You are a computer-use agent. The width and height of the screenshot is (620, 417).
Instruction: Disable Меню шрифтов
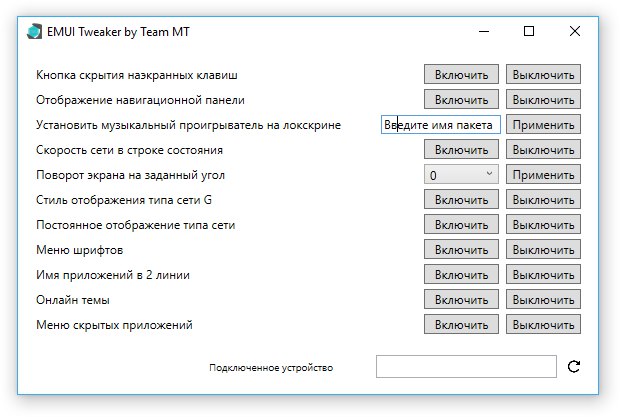(x=543, y=249)
